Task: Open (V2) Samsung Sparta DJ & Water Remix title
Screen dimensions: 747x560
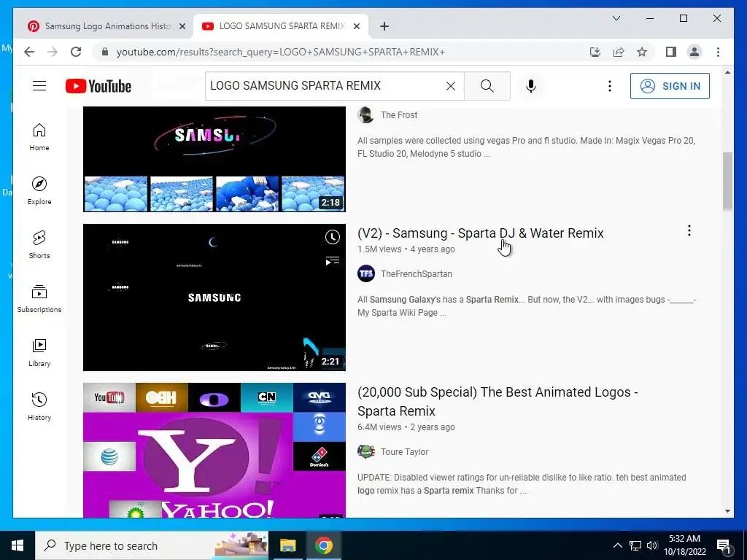Action: (480, 233)
